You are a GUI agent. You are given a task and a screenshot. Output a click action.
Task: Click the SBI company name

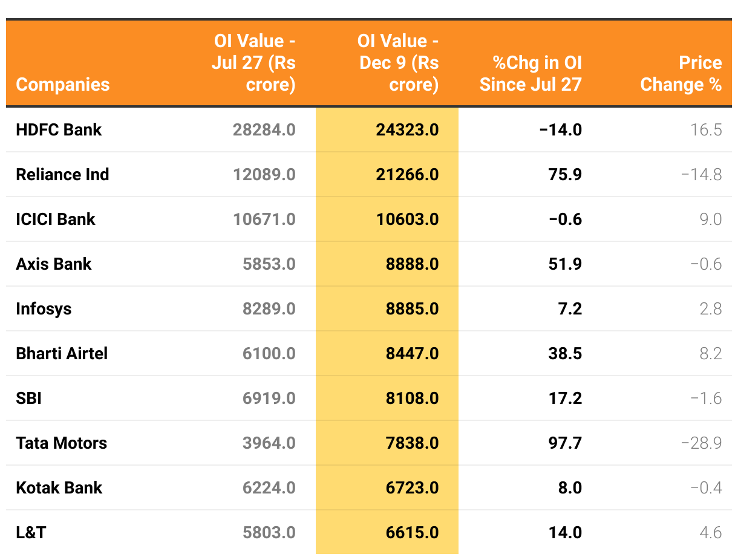[x=28, y=398]
